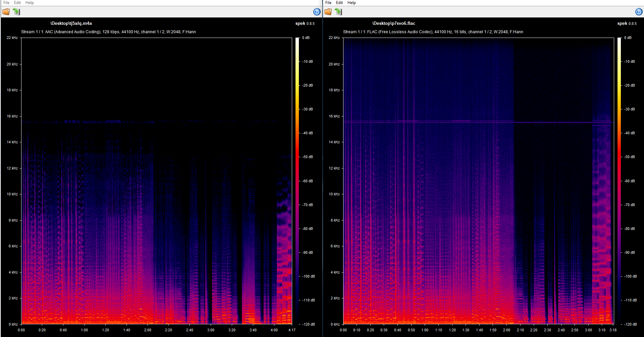This screenshot has width=644, height=337.
Task: Open the Help menu in the p7svo6.flac window
Action: (352, 3)
